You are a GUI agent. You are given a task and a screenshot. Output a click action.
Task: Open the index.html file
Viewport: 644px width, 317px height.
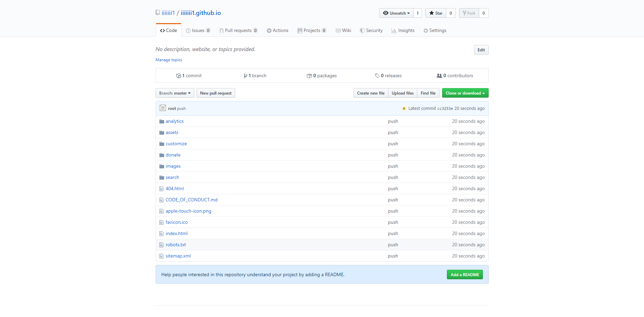(177, 234)
